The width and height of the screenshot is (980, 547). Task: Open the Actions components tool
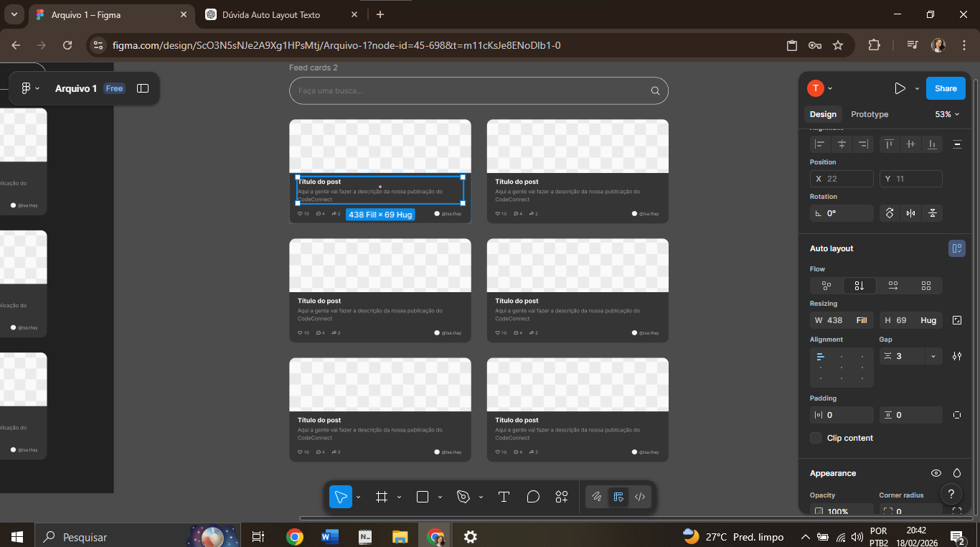pyautogui.click(x=562, y=497)
